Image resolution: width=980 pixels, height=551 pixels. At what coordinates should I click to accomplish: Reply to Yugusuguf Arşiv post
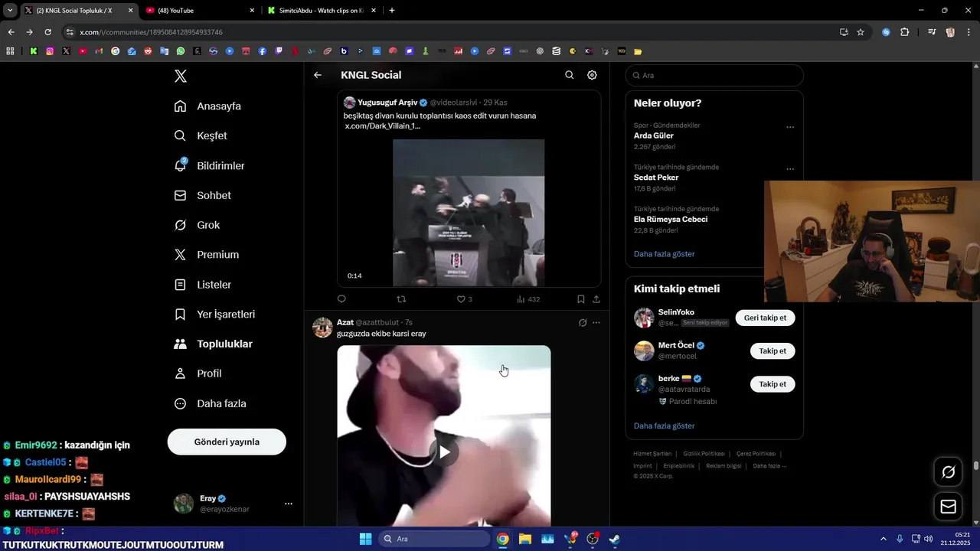click(x=341, y=299)
